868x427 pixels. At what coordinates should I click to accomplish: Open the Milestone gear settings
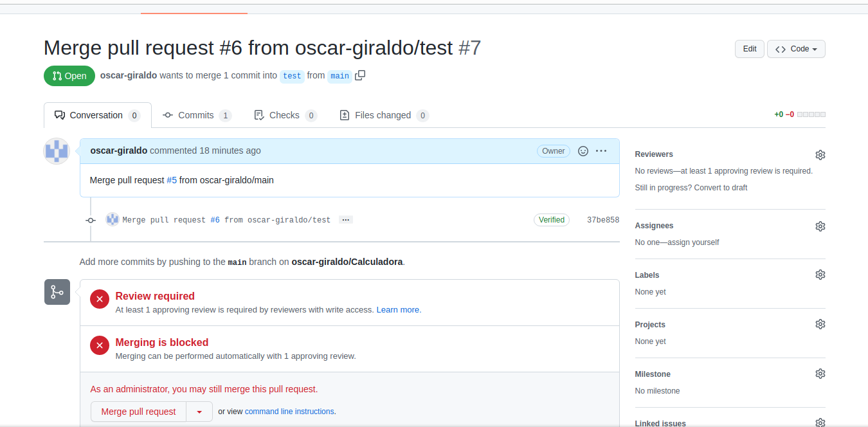[820, 374]
